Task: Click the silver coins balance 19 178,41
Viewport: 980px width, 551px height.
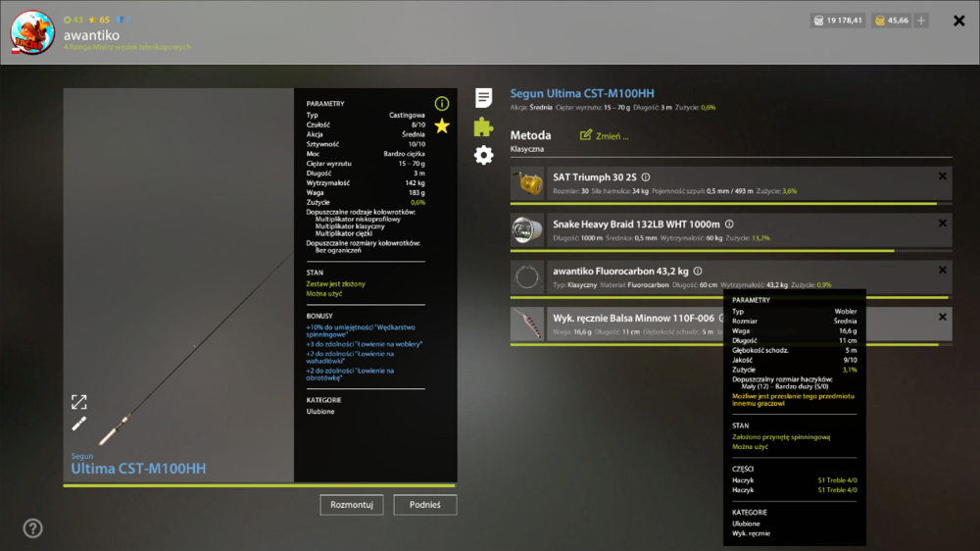Action: [x=838, y=21]
